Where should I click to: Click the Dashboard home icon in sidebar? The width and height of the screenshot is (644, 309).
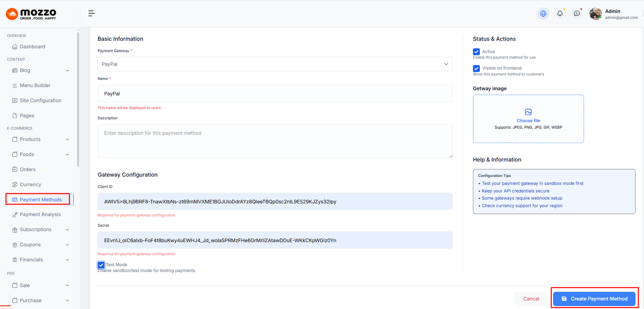tap(15, 47)
